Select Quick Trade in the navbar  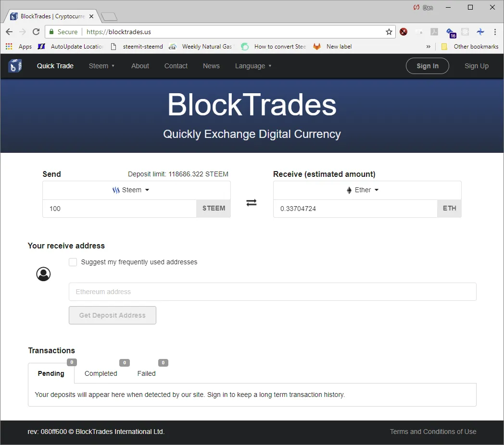(55, 66)
